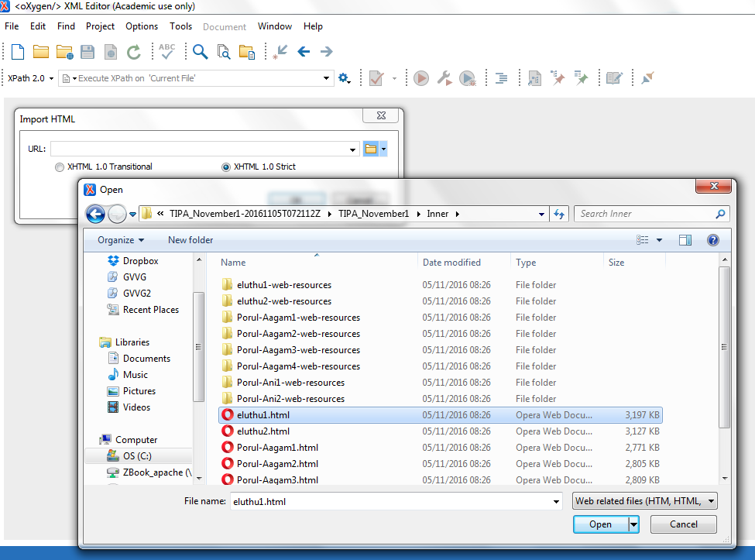Open dropdown arrow next to browse folder
Viewport: 755px width, 560px height.
383,149
